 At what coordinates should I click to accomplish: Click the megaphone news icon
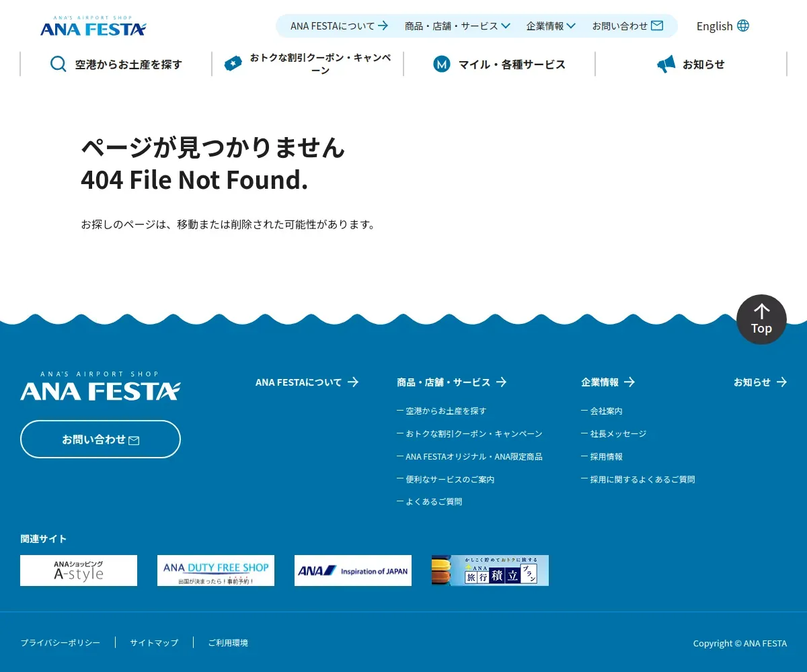pos(666,64)
